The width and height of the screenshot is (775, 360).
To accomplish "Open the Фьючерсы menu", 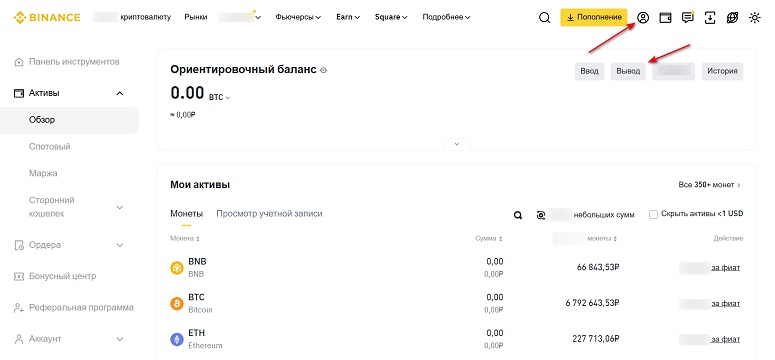I will (x=298, y=17).
